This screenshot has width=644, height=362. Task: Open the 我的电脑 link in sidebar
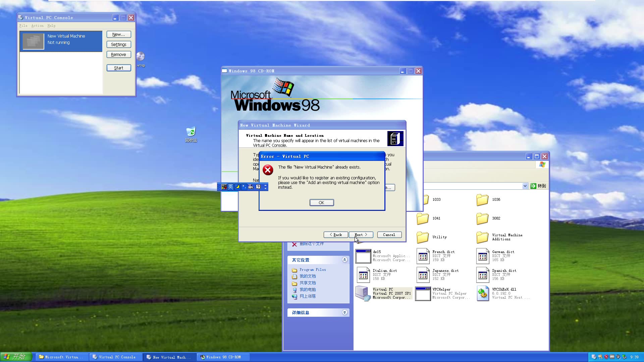[307, 289]
